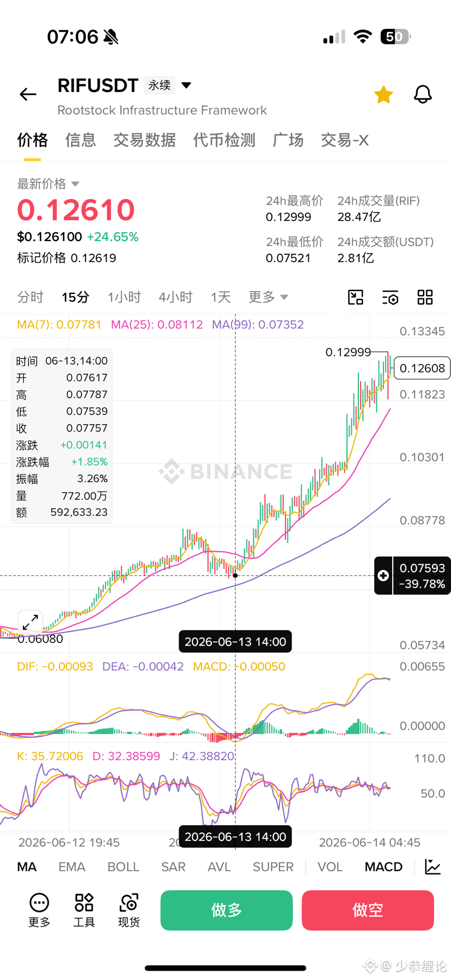Toggle the EMA indicator
Image resolution: width=451 pixels, height=980 pixels.
point(72,867)
